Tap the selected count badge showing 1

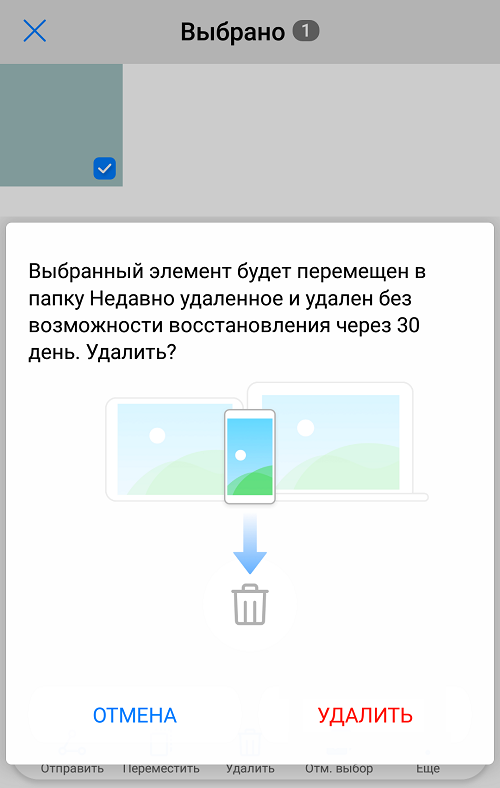[x=306, y=31]
